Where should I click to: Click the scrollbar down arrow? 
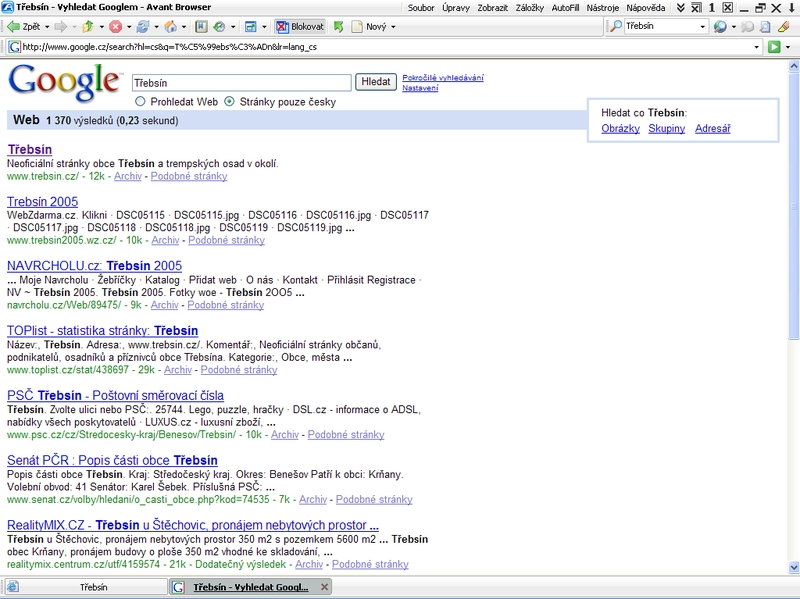pos(793,567)
